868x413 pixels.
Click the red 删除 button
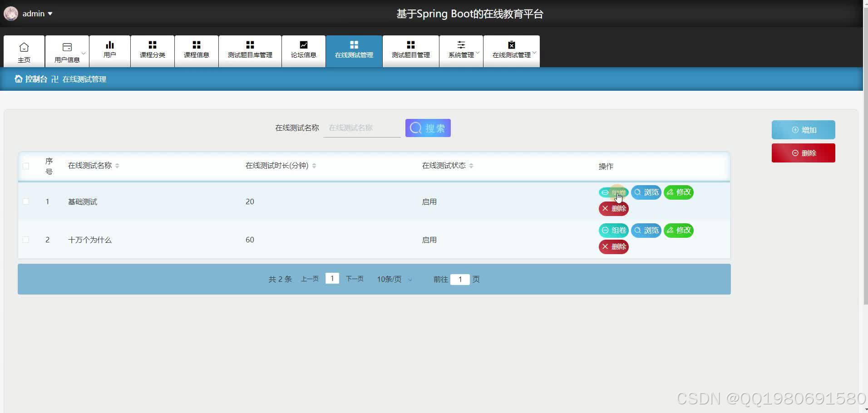(x=803, y=153)
